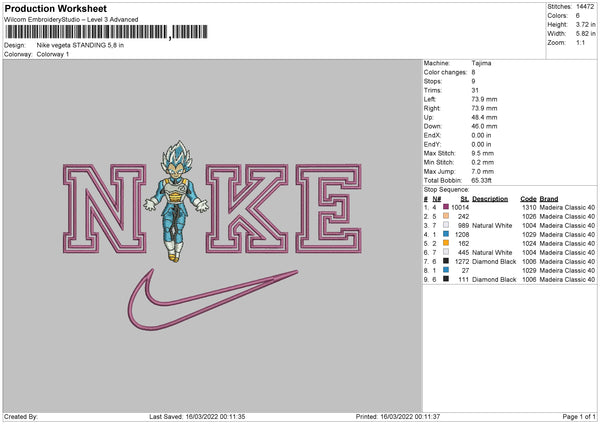Screen dimensions: 600x424
Task: Click the 'St.' column header
Action: click(x=465, y=199)
